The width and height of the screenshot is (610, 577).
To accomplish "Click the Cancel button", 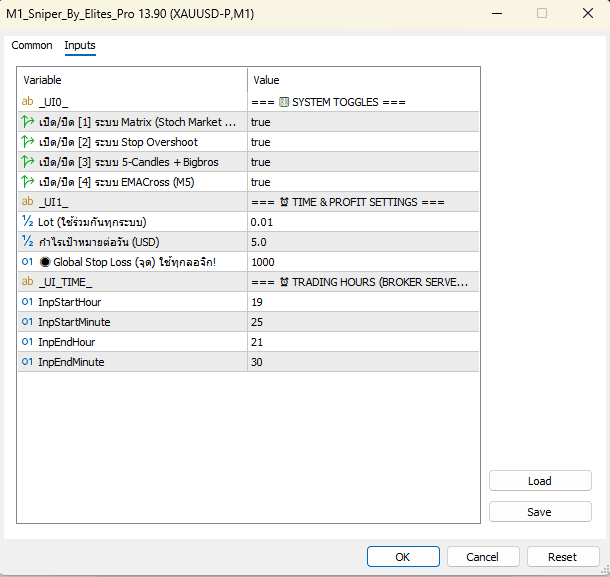I will pyautogui.click(x=483, y=557).
